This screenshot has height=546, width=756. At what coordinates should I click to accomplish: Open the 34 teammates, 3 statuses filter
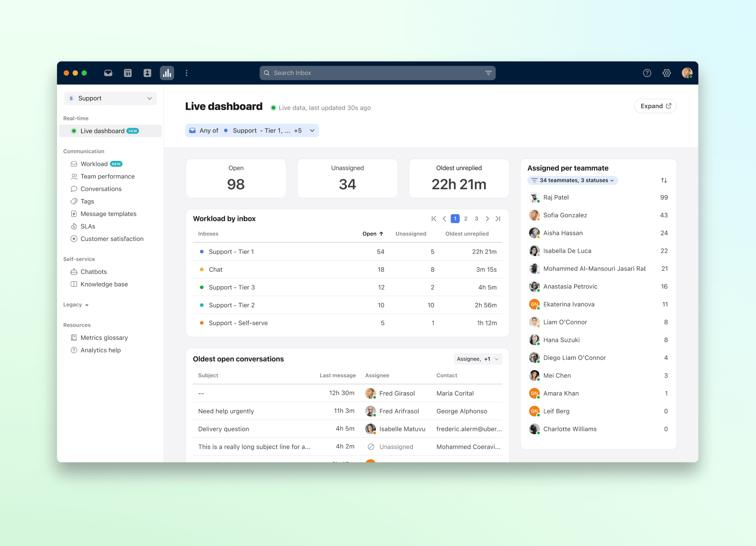tap(572, 180)
